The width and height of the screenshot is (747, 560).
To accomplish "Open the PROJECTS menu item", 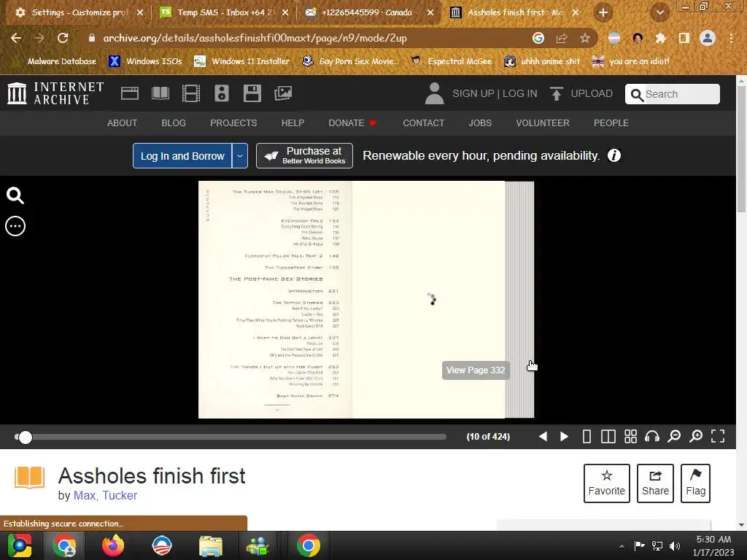I will pos(233,122).
